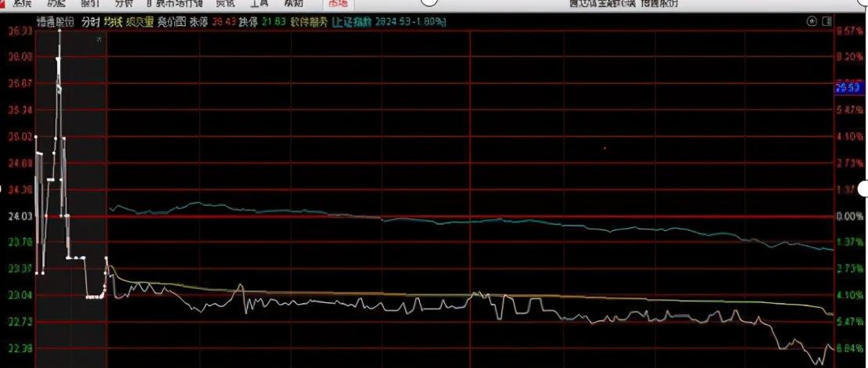This screenshot has height=368, width=868.
Task: Open the 工具 menu
Action: [259, 3]
